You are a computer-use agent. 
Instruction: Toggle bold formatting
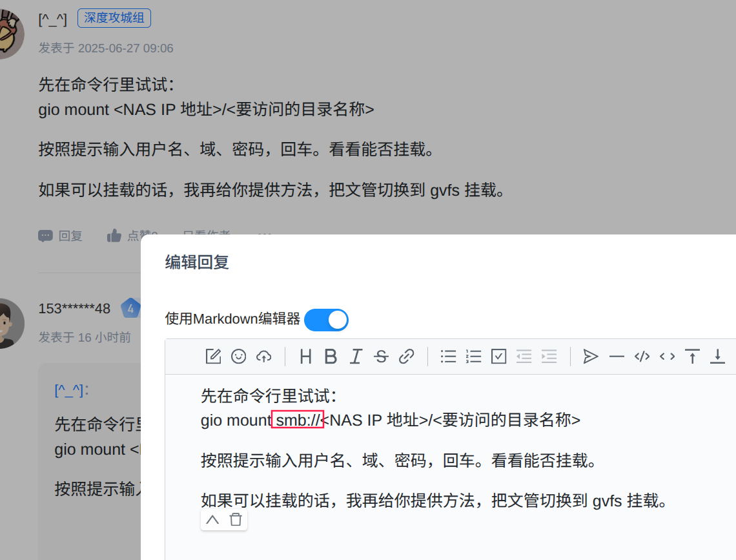(331, 357)
